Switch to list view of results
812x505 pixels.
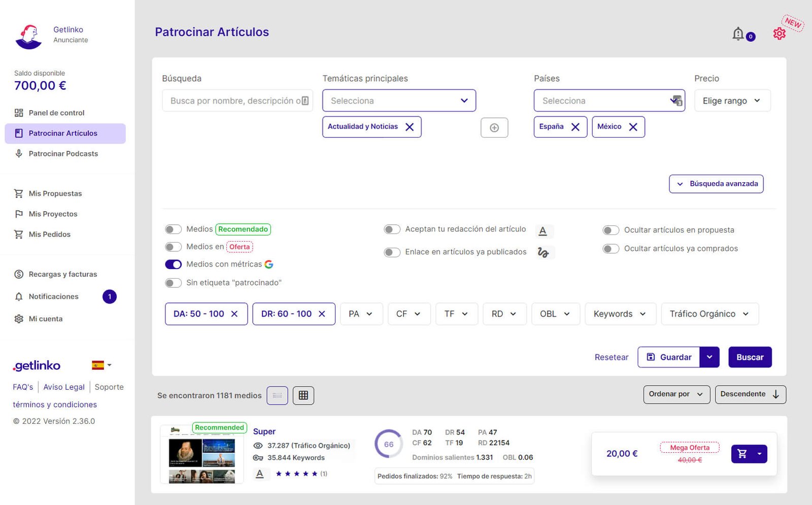point(277,395)
